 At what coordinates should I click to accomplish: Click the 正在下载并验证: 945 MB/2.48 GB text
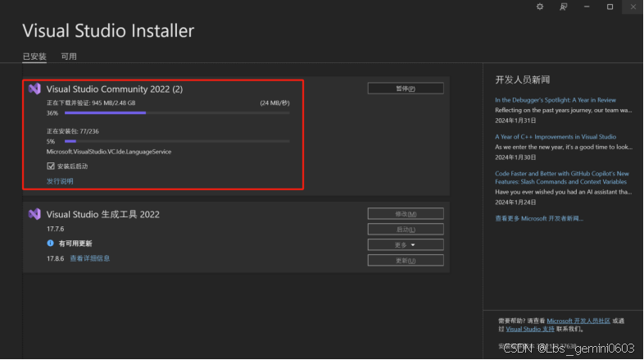tap(91, 103)
